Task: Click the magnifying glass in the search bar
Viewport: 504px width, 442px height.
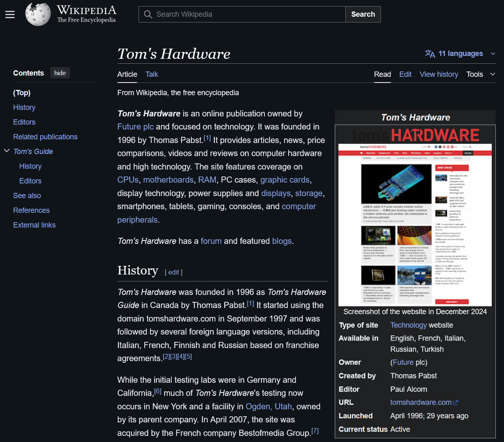Action: [148, 14]
